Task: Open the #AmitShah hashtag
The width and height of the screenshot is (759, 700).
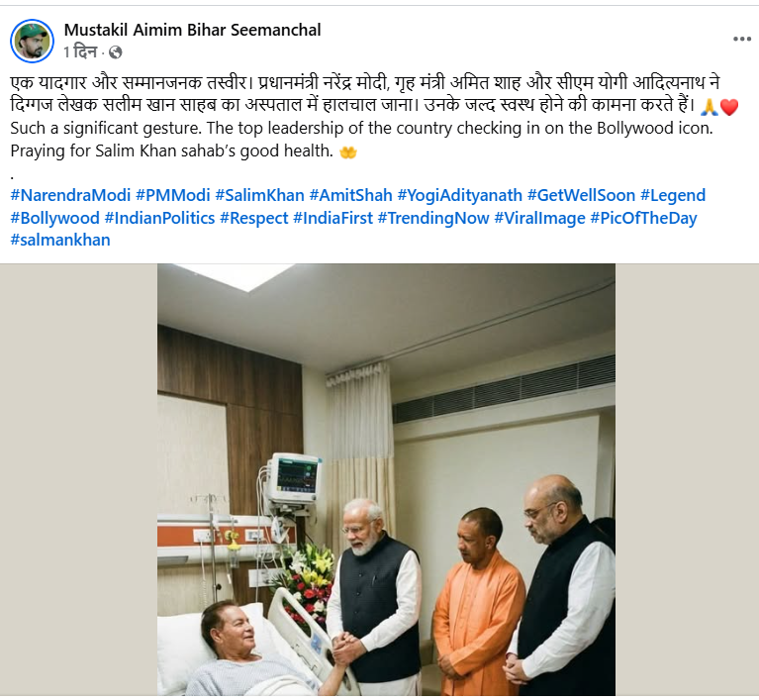Action: click(x=351, y=195)
